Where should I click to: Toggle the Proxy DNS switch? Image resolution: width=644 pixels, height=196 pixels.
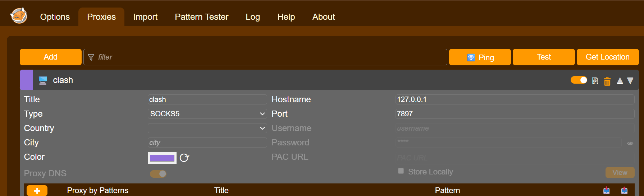pos(158,174)
